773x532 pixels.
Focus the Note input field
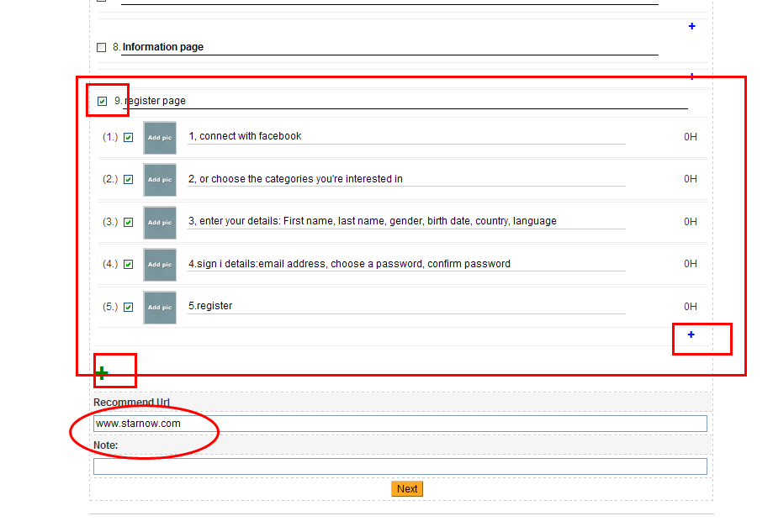[400, 466]
